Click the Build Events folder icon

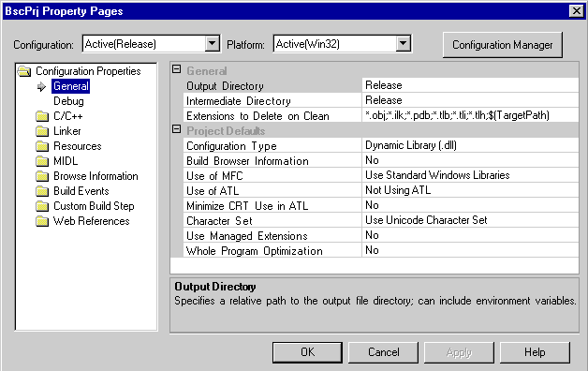pyautogui.click(x=42, y=191)
